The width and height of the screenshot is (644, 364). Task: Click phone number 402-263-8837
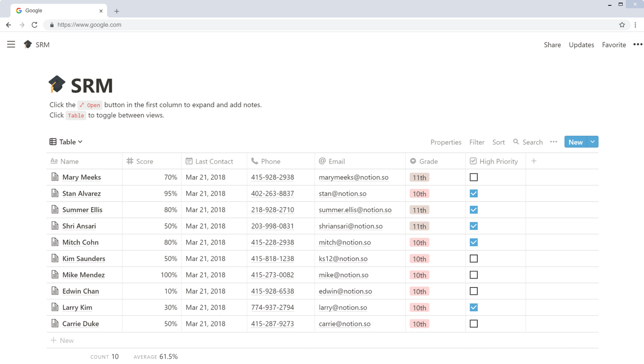(x=272, y=193)
